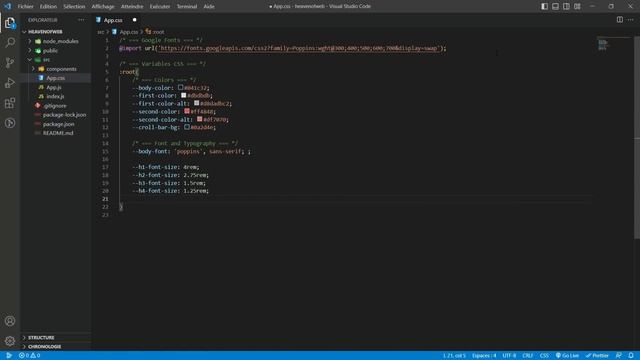Open --second-color color swatch

click(x=187, y=111)
